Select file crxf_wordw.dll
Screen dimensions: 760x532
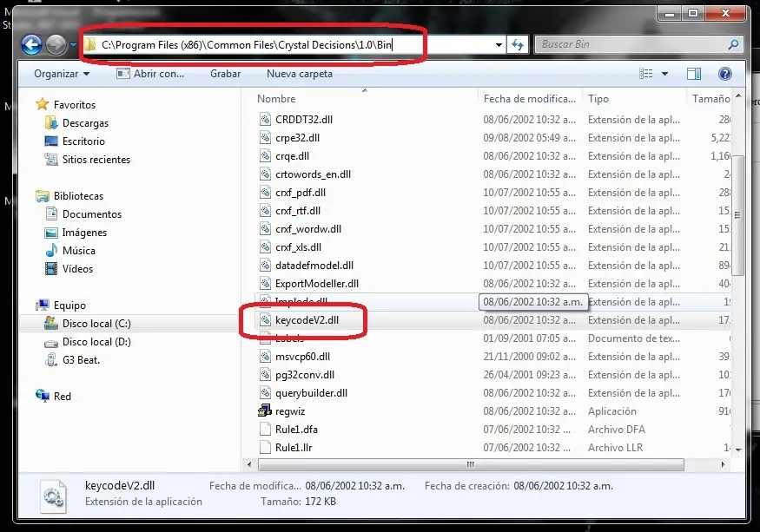pyautogui.click(x=308, y=229)
